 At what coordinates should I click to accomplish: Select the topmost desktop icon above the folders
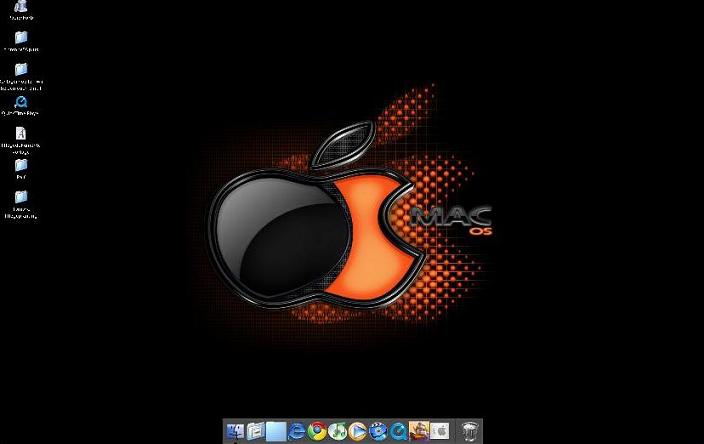pyautogui.click(x=21, y=6)
